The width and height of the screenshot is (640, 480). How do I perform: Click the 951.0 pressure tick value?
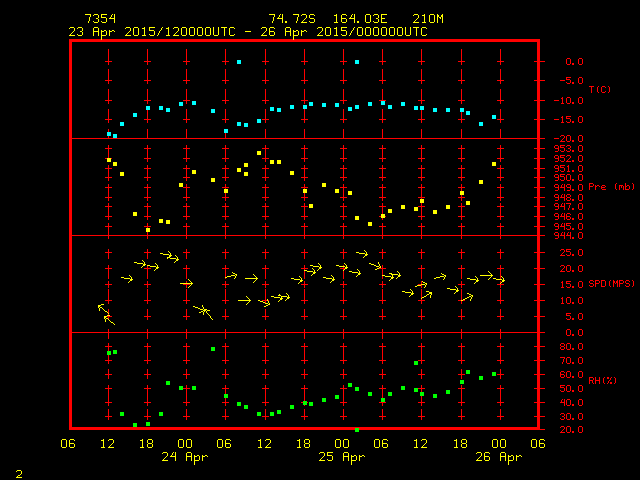[x=569, y=168]
